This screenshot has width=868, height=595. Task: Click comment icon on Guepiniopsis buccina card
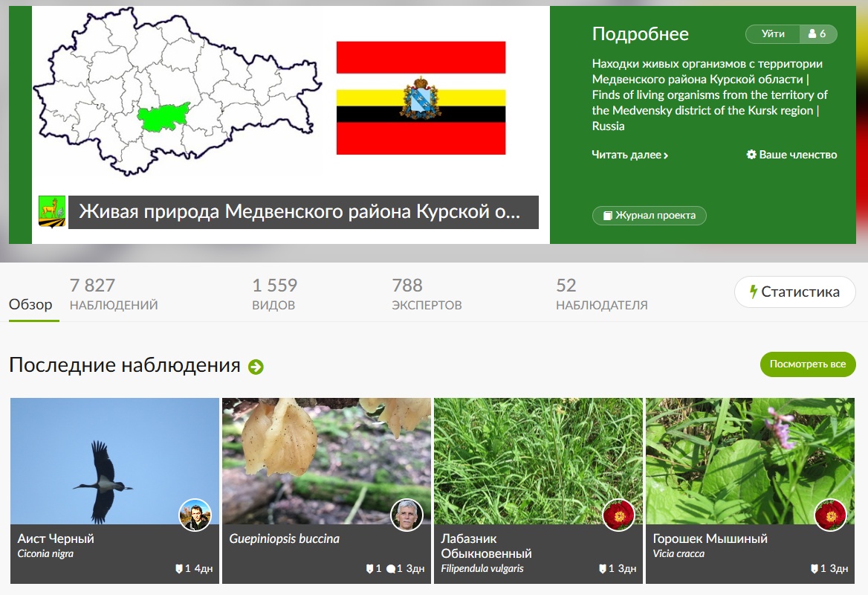(x=389, y=569)
